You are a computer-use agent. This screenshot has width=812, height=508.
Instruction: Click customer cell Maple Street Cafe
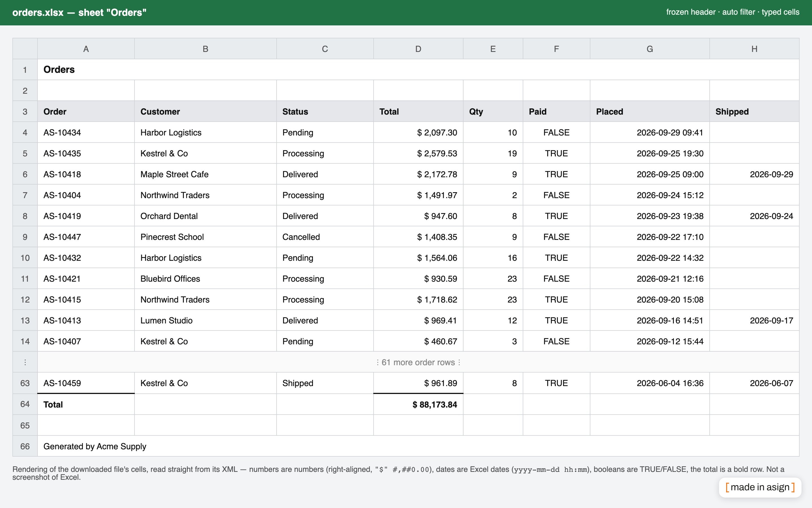tap(205, 174)
